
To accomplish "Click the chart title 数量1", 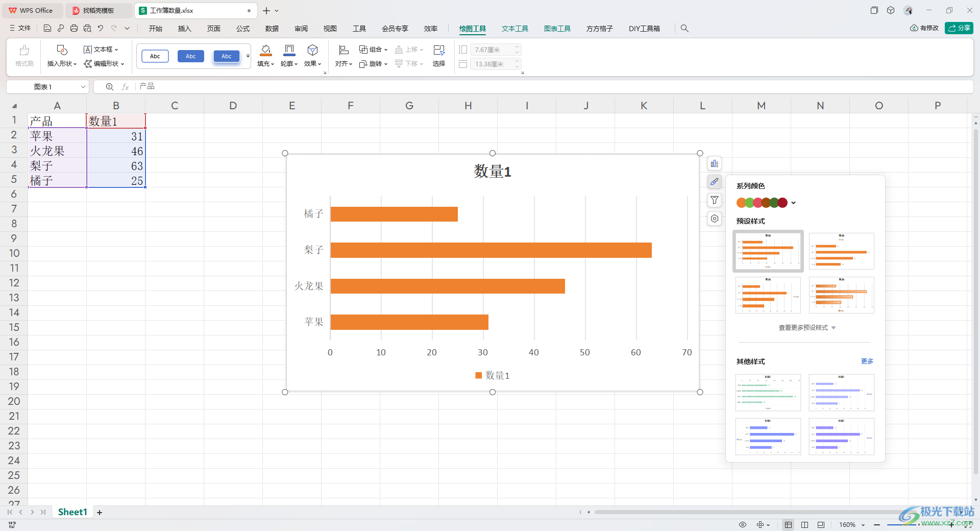I will (x=493, y=172).
